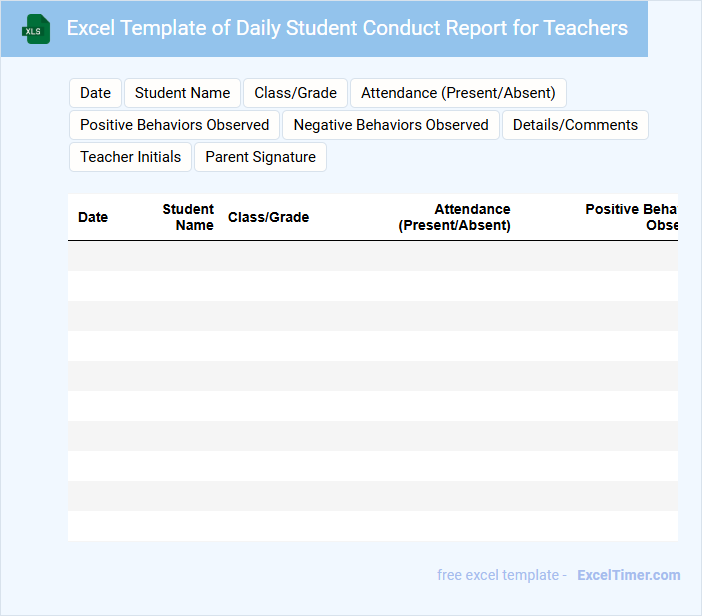702x616 pixels.
Task: Click the Date column header
Action: (x=93, y=217)
